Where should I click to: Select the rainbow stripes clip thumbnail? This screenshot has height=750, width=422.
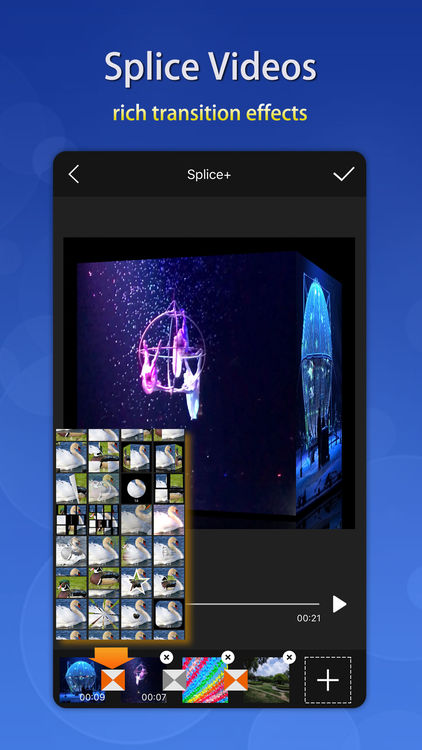205,680
